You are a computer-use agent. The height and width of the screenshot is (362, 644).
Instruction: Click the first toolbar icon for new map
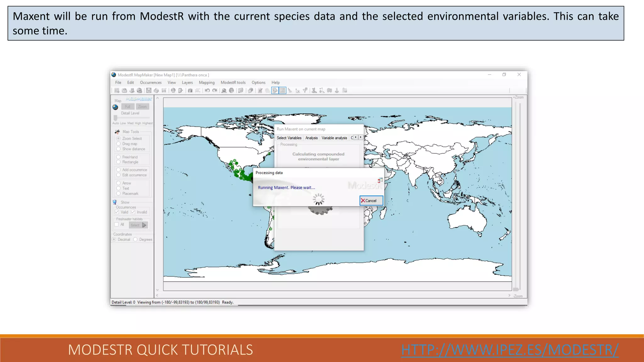(x=117, y=90)
